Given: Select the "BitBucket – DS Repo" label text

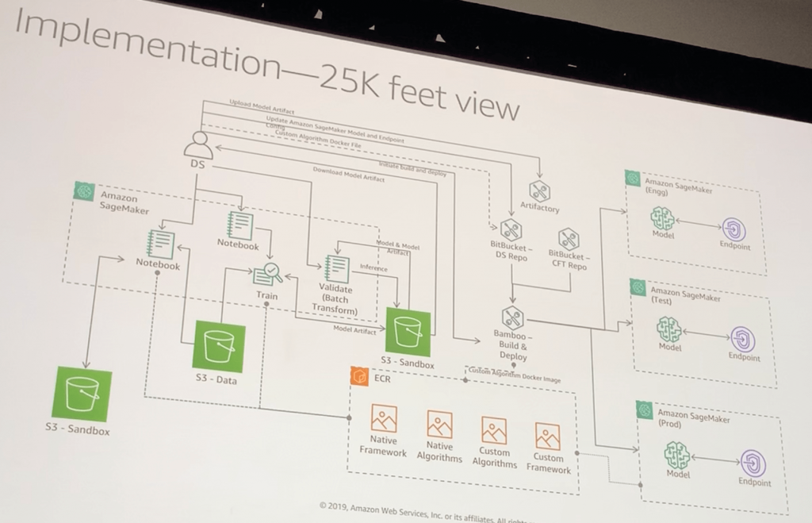Looking at the screenshot, I should (x=511, y=252).
